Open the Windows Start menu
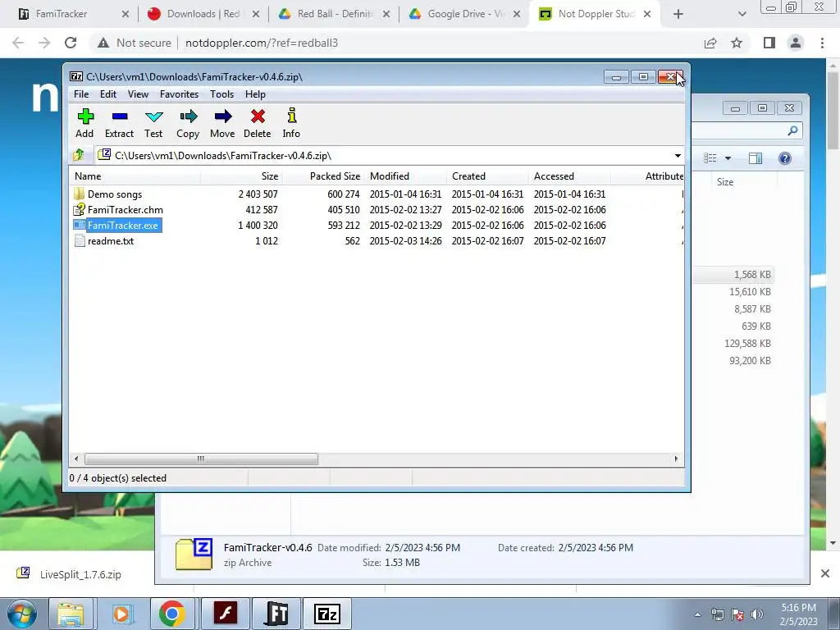The width and height of the screenshot is (840, 630). pos(22,614)
